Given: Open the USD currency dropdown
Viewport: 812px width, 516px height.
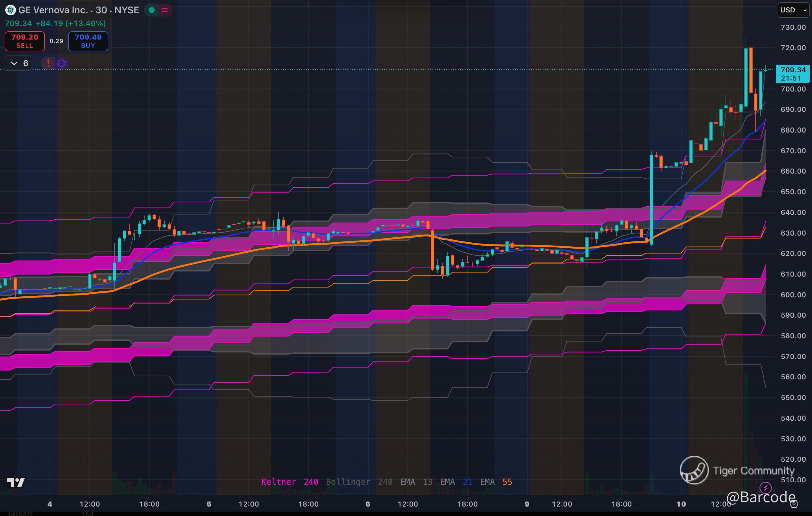Looking at the screenshot, I should 793,10.
